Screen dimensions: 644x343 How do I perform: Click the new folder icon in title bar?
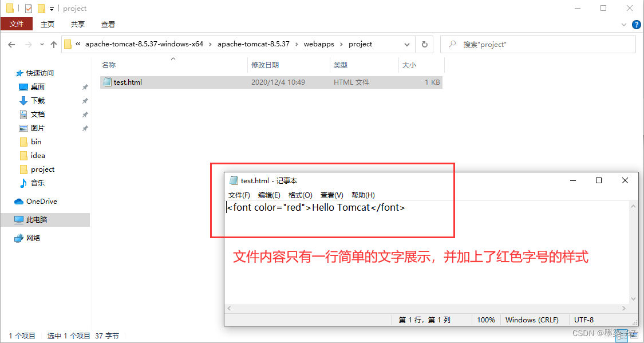[x=41, y=8]
